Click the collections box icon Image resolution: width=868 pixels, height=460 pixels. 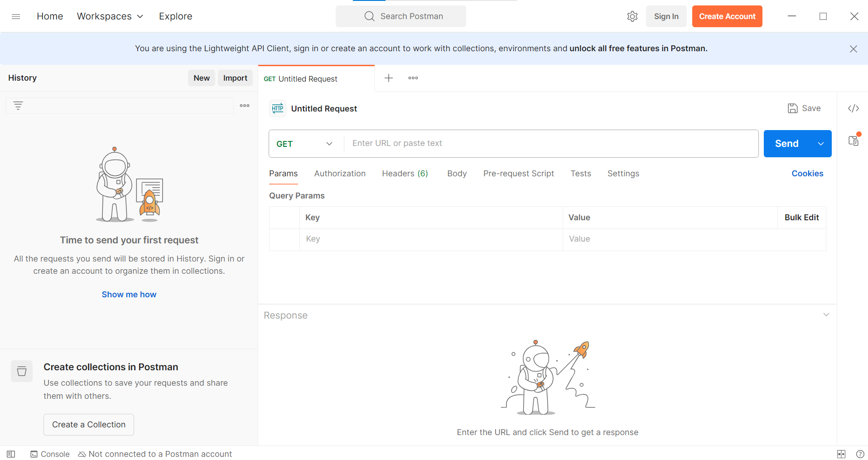(x=22, y=371)
